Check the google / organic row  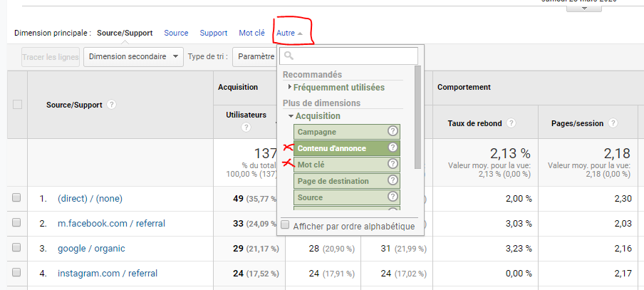point(16,248)
